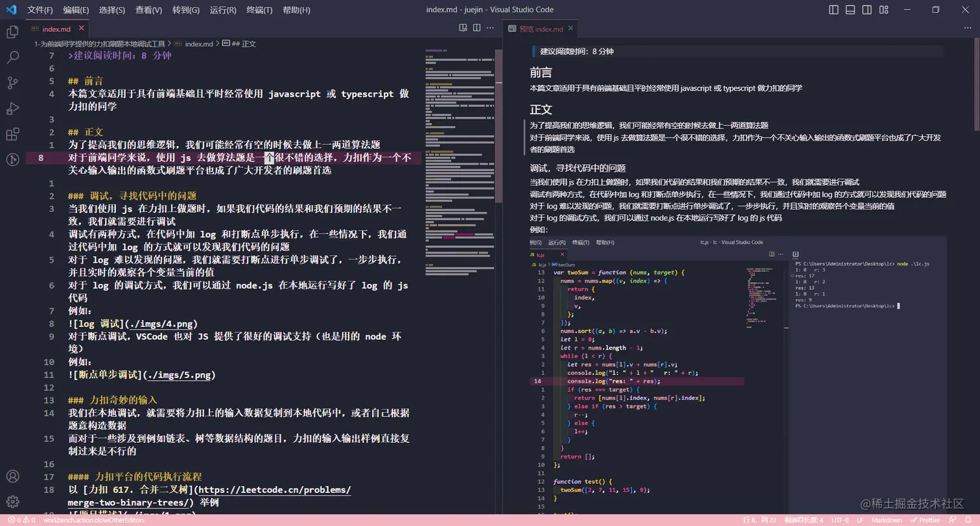Screen dimensions: 980x526
Task: Toggle the primary sidebar layout control
Action: point(832,10)
